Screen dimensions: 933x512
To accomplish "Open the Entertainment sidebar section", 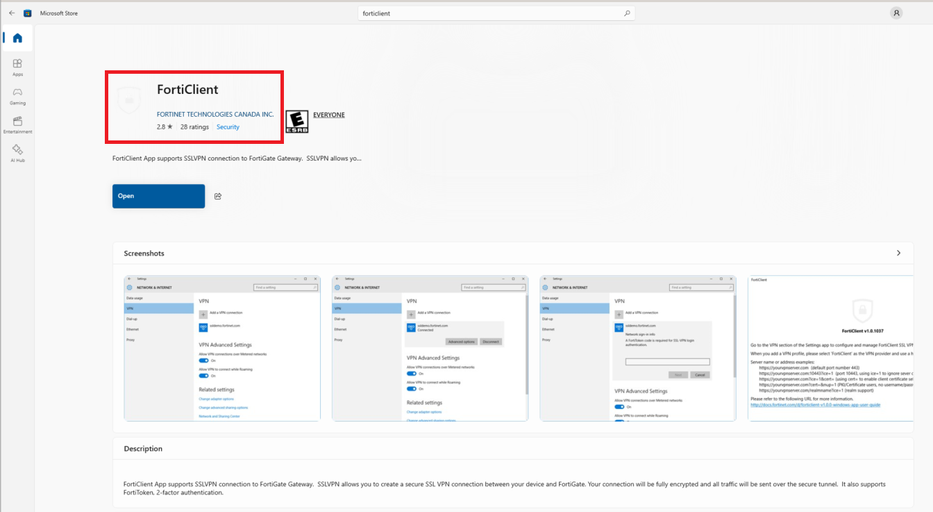I will click(17, 124).
